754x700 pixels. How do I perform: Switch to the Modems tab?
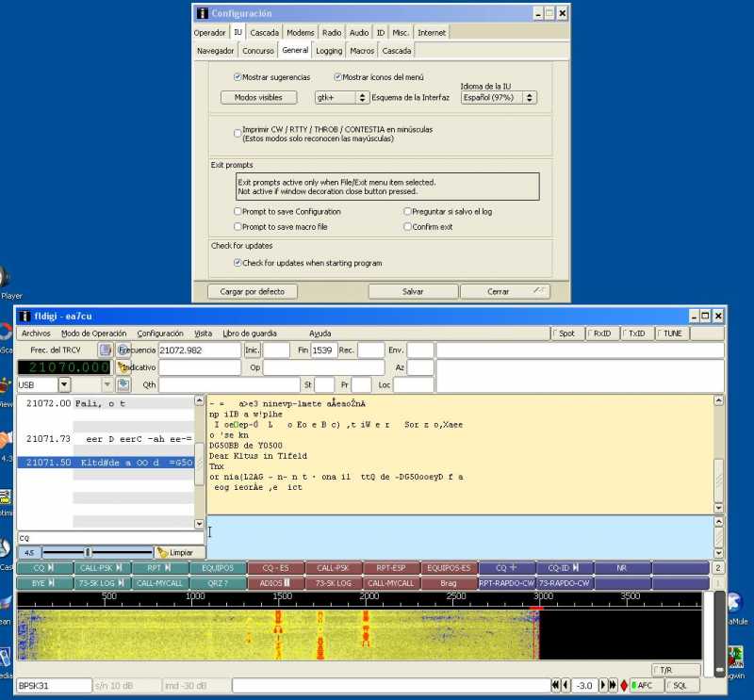(x=300, y=33)
